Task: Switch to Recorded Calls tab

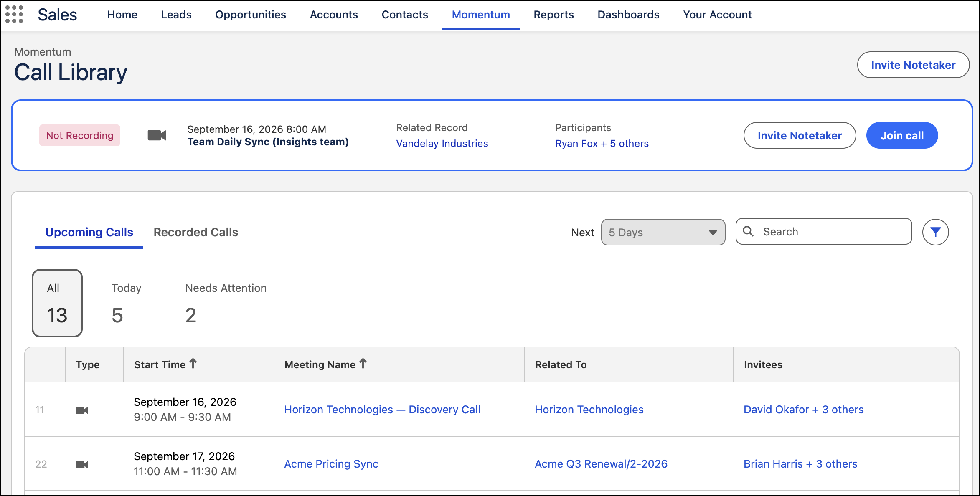Action: [195, 232]
